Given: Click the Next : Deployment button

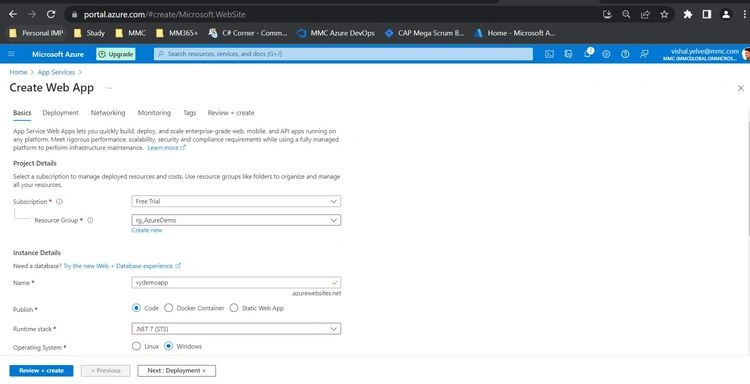Looking at the screenshot, I should [x=176, y=371].
